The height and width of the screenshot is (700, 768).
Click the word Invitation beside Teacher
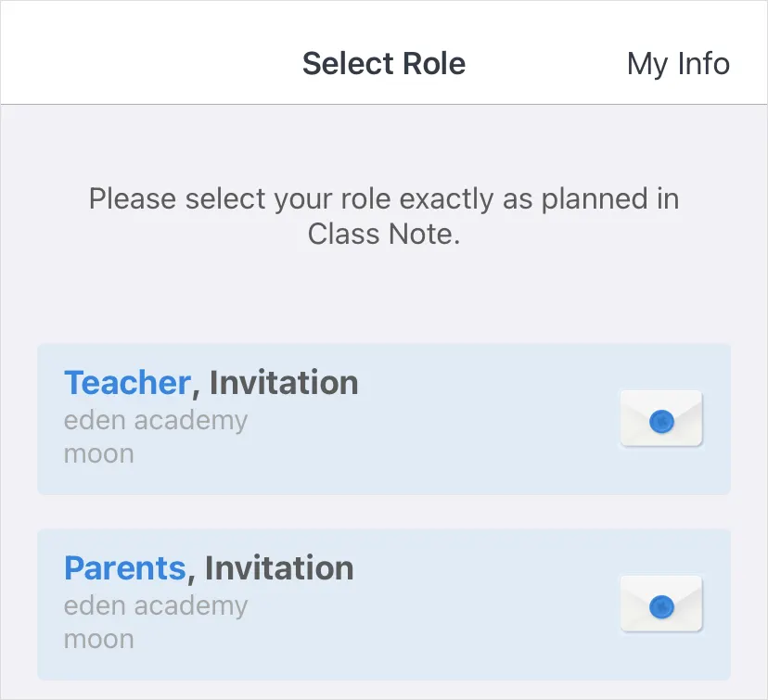click(x=284, y=382)
